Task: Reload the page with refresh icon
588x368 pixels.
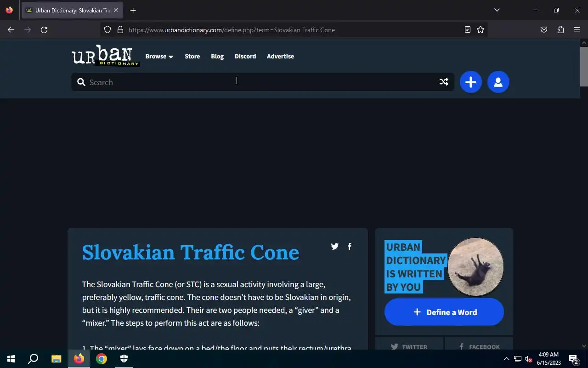Action: point(44,30)
